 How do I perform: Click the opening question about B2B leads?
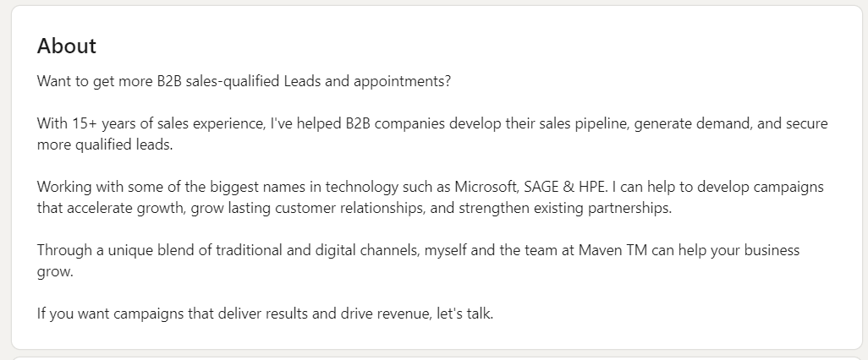(x=244, y=81)
